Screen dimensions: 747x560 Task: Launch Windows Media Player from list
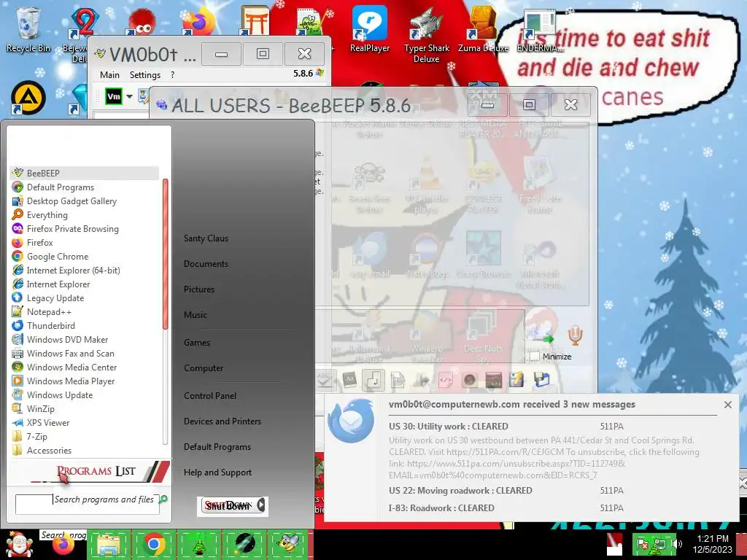point(85,381)
